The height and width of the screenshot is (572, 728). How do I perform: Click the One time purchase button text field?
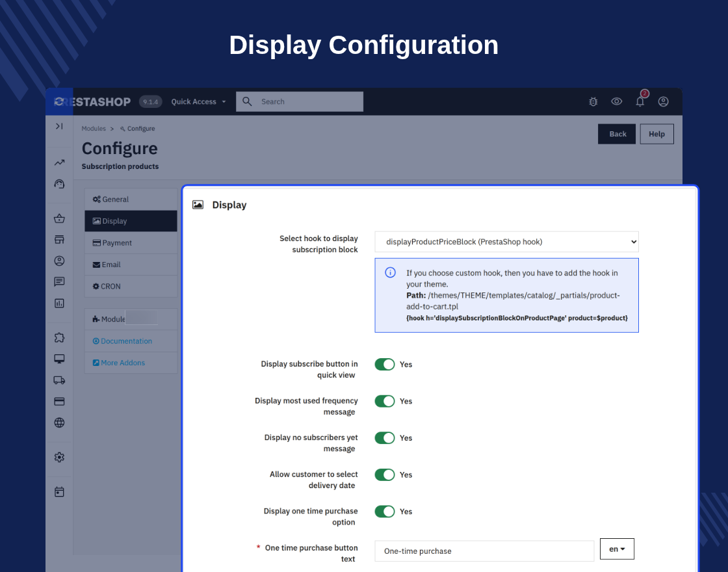click(484, 551)
